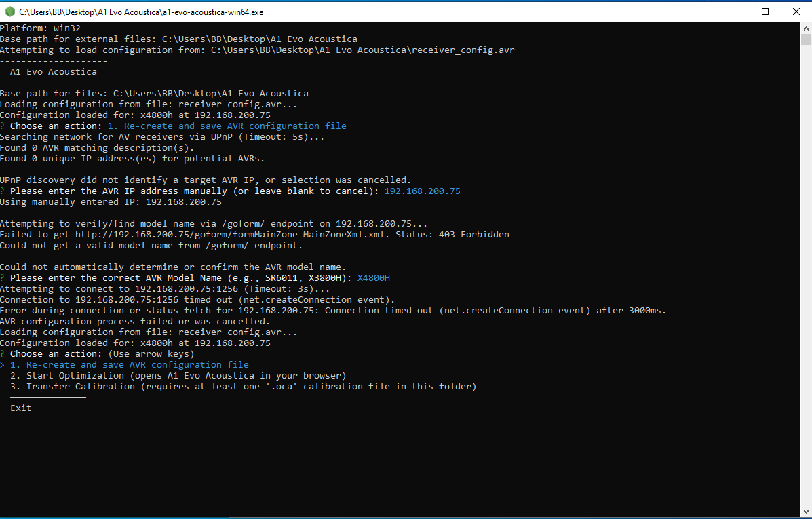
Task: Click the entered IP 192.168.200.75 in blue
Action: pos(422,191)
